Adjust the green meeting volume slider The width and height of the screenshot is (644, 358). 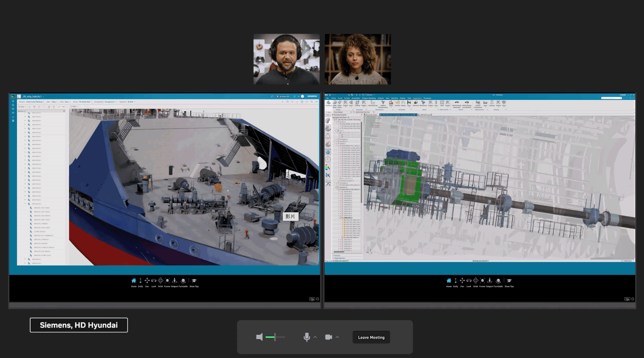[275, 337]
